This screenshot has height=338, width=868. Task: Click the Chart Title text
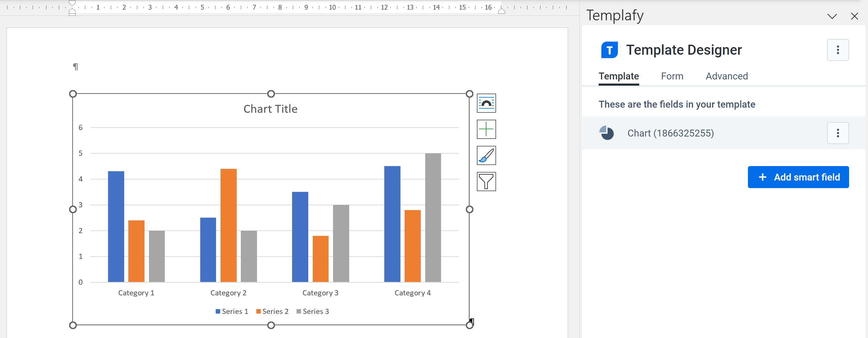click(x=270, y=109)
